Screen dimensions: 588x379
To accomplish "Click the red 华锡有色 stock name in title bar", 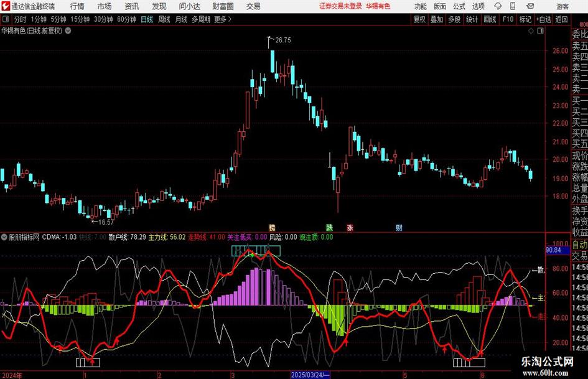I will point(378,6).
